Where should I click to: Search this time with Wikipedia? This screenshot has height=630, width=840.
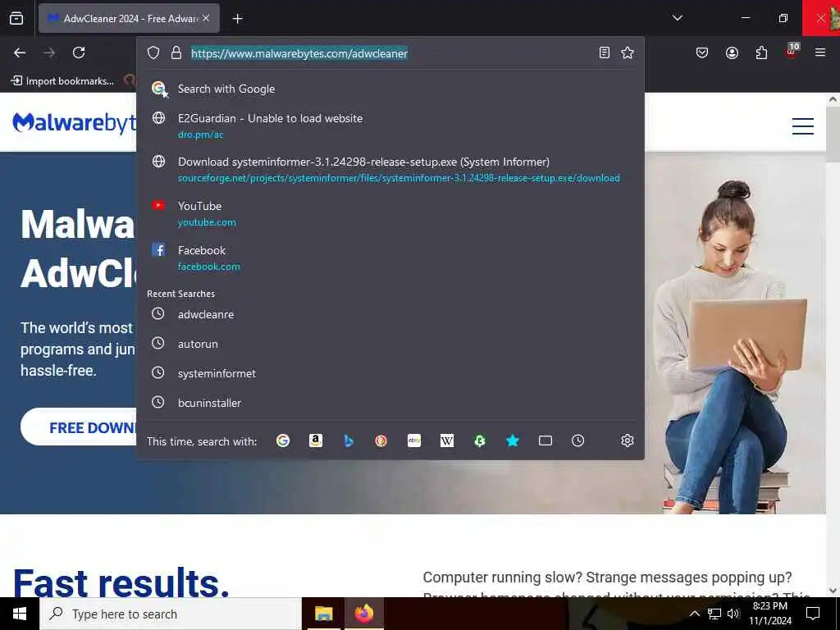[x=447, y=441]
